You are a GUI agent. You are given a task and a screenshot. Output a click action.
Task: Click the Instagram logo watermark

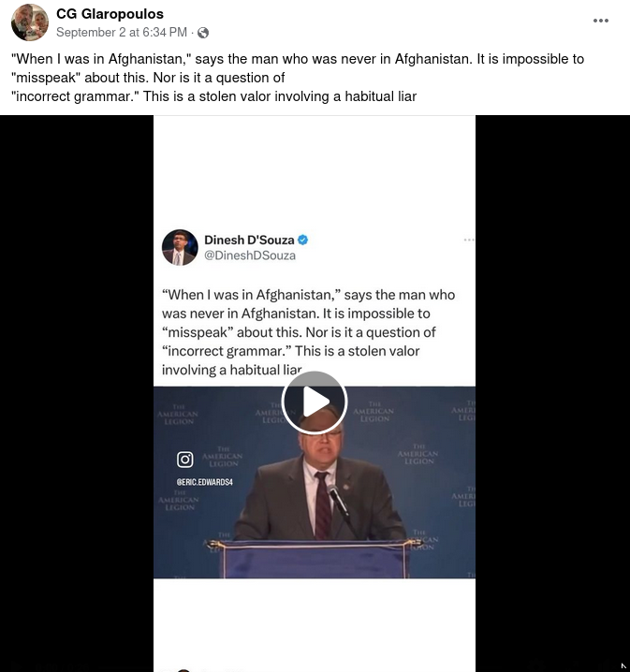coord(185,460)
